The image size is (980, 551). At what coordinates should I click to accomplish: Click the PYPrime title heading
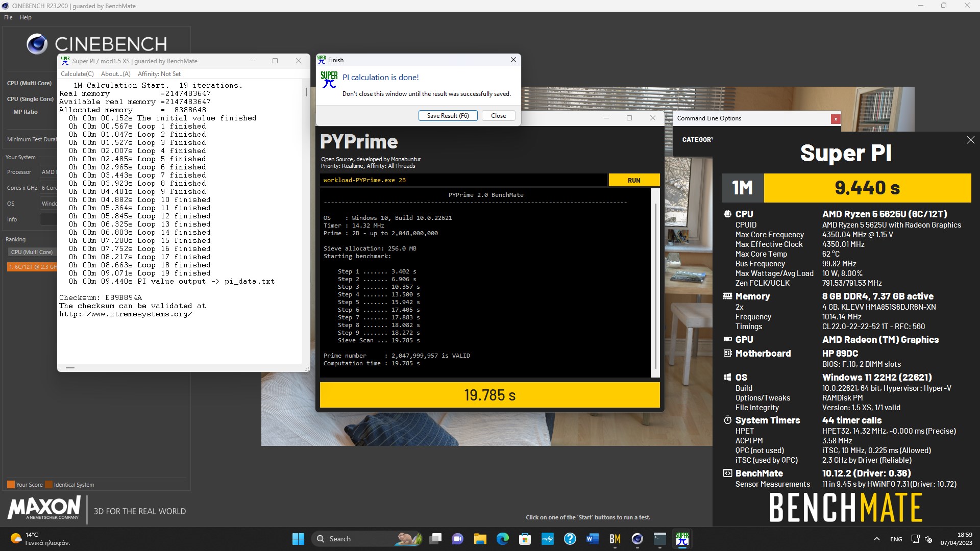[x=359, y=142]
